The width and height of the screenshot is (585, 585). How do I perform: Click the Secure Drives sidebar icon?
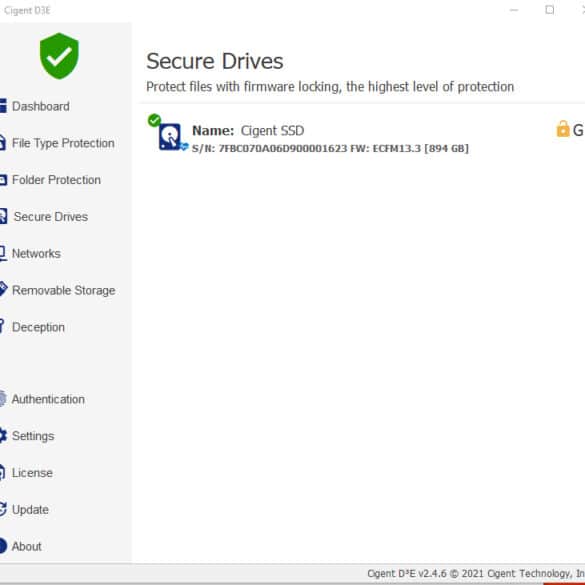pos(3,216)
